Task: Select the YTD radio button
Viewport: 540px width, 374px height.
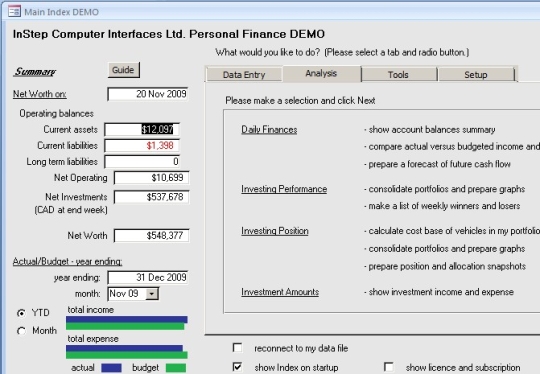Action: click(21, 313)
